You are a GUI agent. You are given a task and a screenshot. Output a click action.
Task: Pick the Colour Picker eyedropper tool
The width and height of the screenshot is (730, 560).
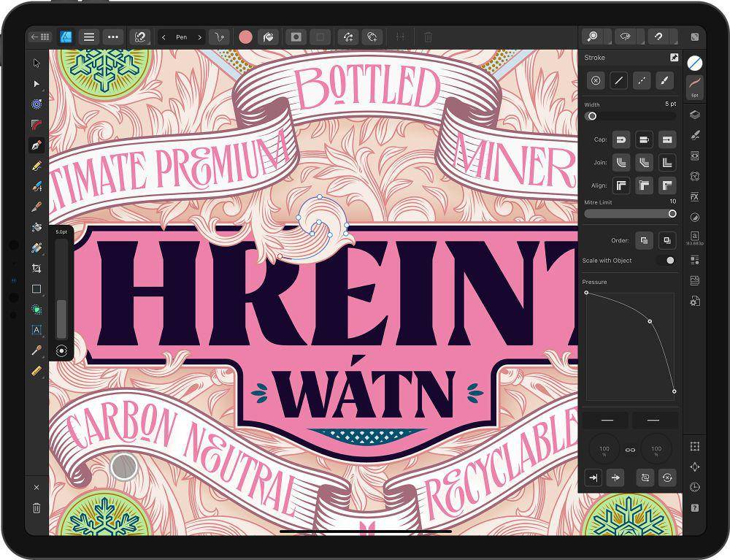point(36,350)
